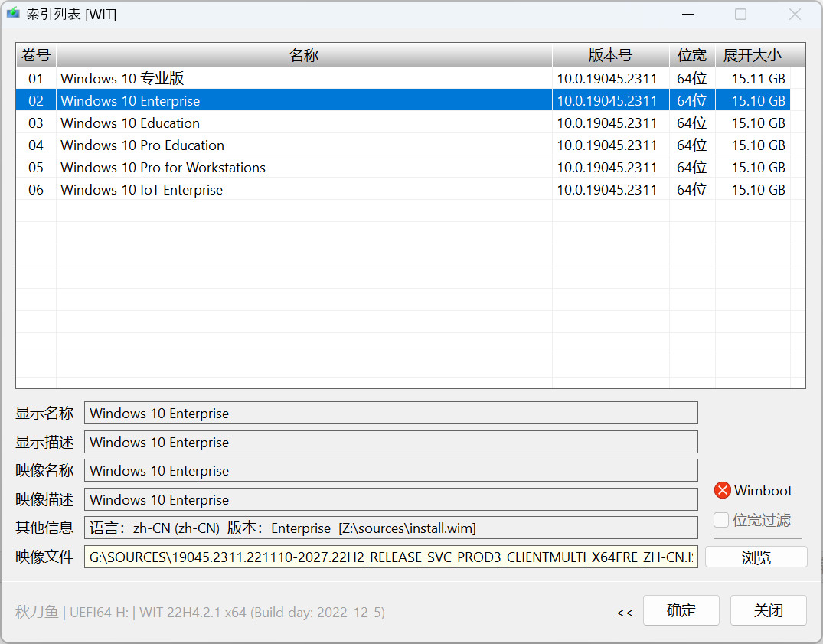Click the 显示描述 input field
The height and width of the screenshot is (644, 823).
(x=391, y=442)
